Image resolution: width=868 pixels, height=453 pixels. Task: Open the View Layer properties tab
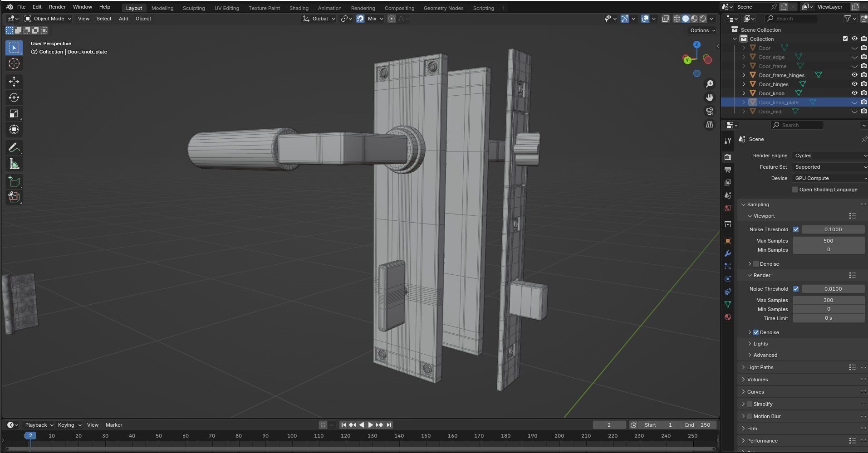coord(728,183)
